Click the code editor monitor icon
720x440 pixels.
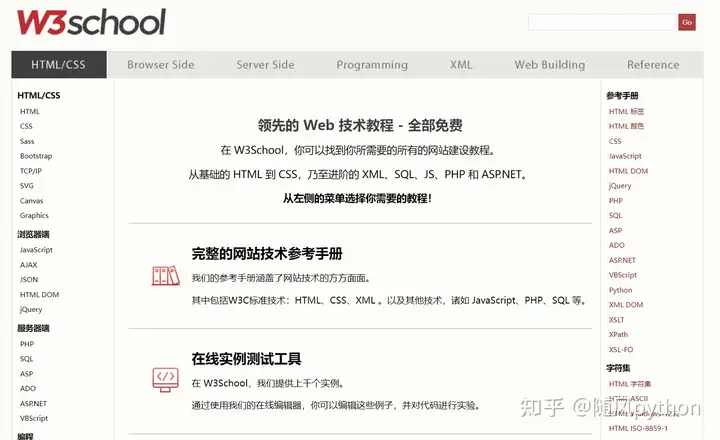click(165, 380)
